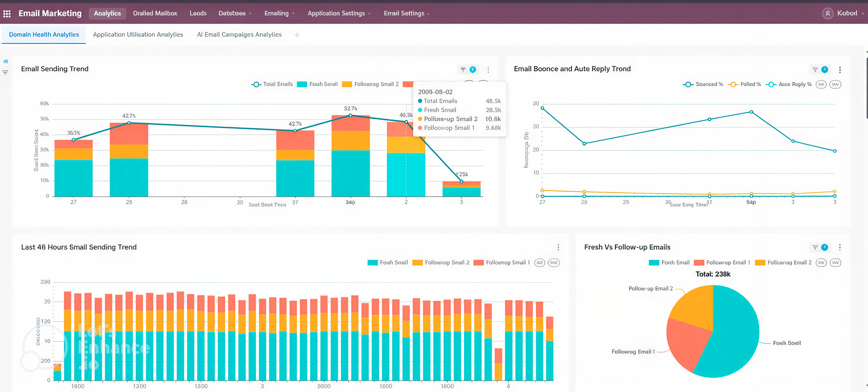The image size is (868, 392).
Task: Toggle the Sounced % series in the legend
Action: [x=703, y=84]
